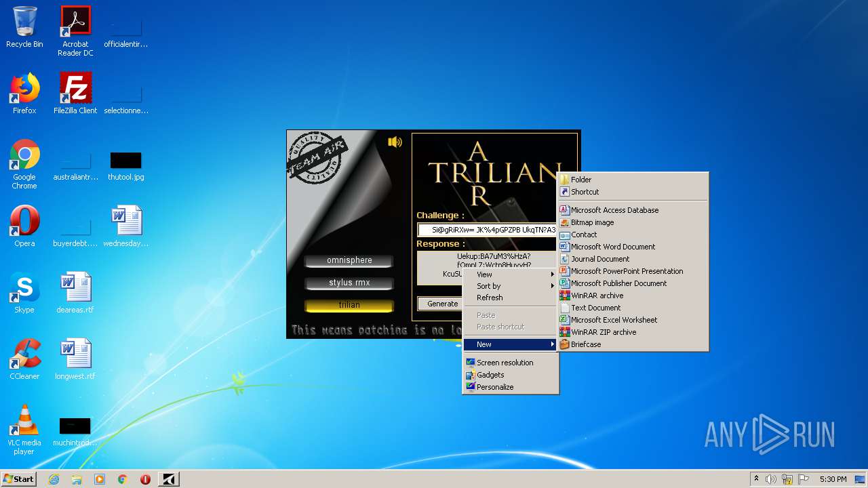868x488 pixels.
Task: Open the volume tray icon
Action: point(771,479)
